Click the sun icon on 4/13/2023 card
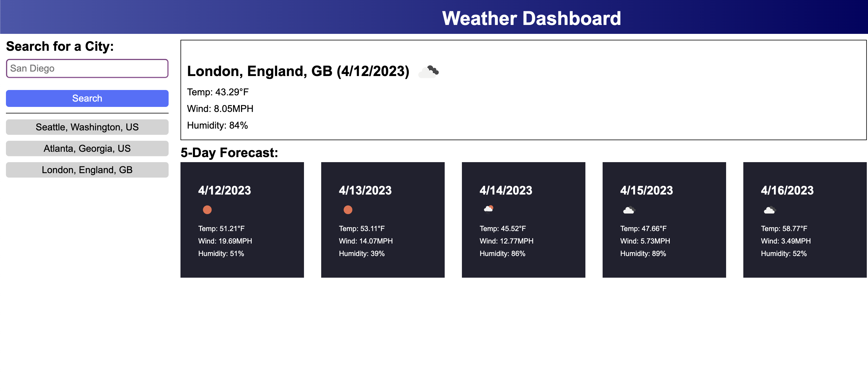 (x=348, y=210)
